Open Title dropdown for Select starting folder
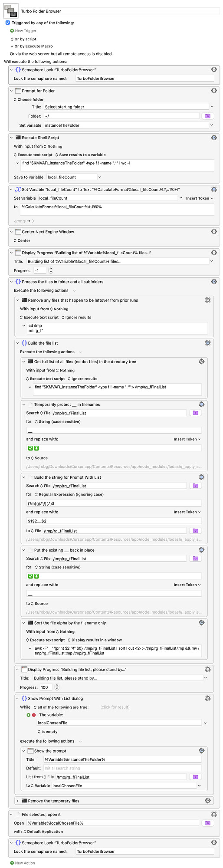The height and width of the screenshot is (868, 223). click(x=212, y=106)
